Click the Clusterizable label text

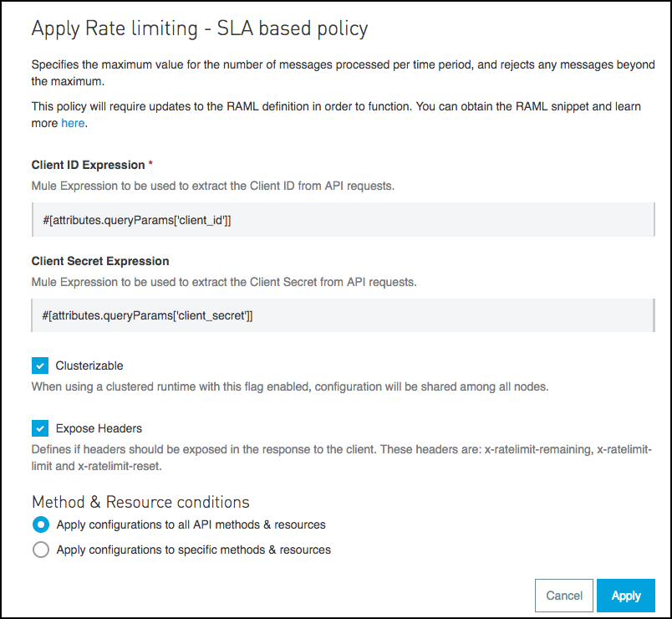coord(86,366)
